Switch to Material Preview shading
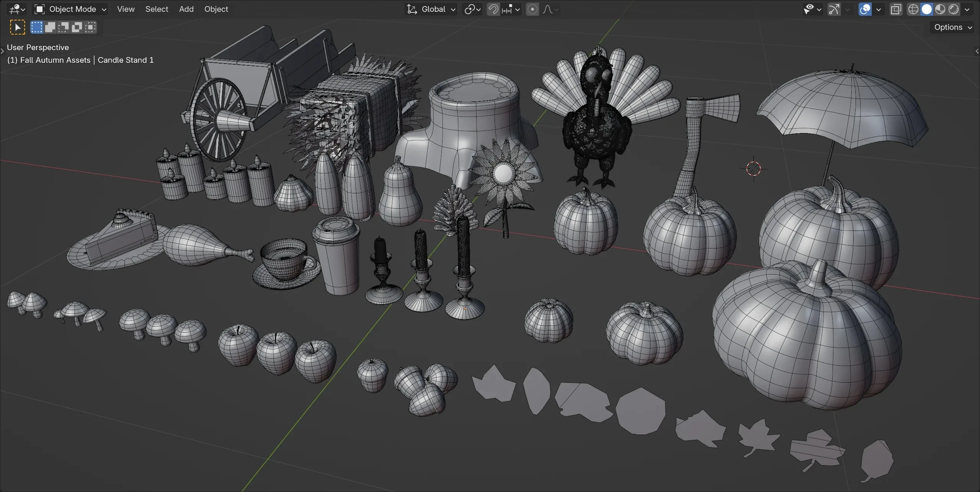Image resolution: width=980 pixels, height=492 pixels. [x=940, y=9]
